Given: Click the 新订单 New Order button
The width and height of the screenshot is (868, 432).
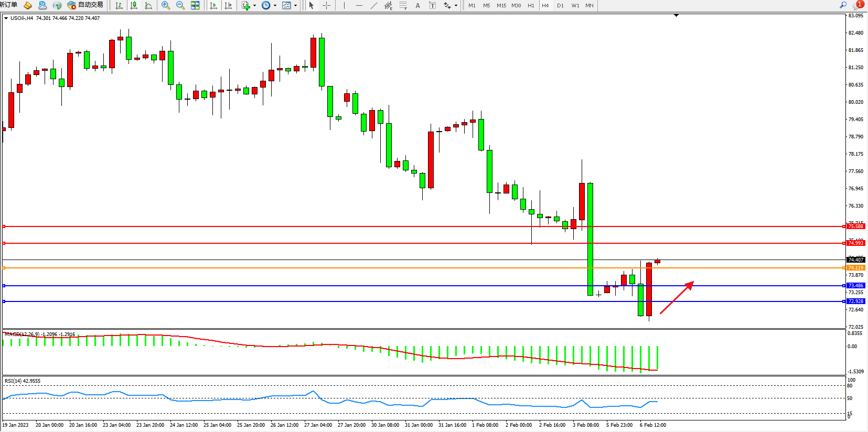Looking at the screenshot, I should (8, 5).
